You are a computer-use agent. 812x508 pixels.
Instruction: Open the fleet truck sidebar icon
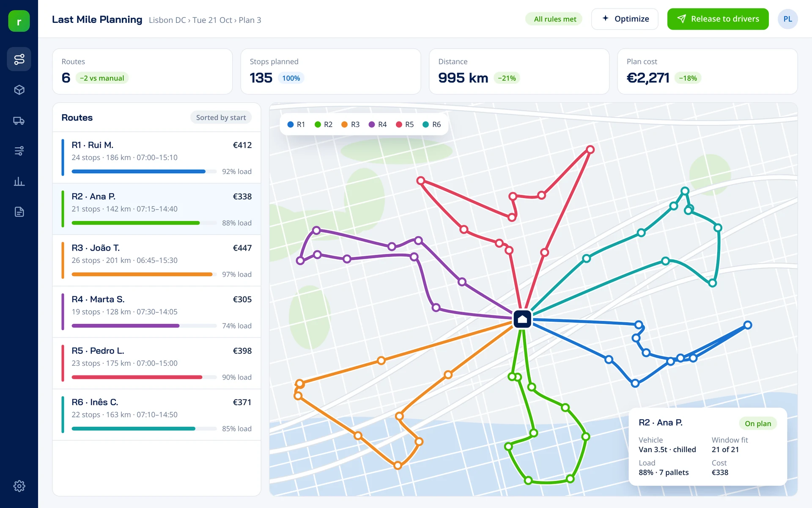point(19,121)
